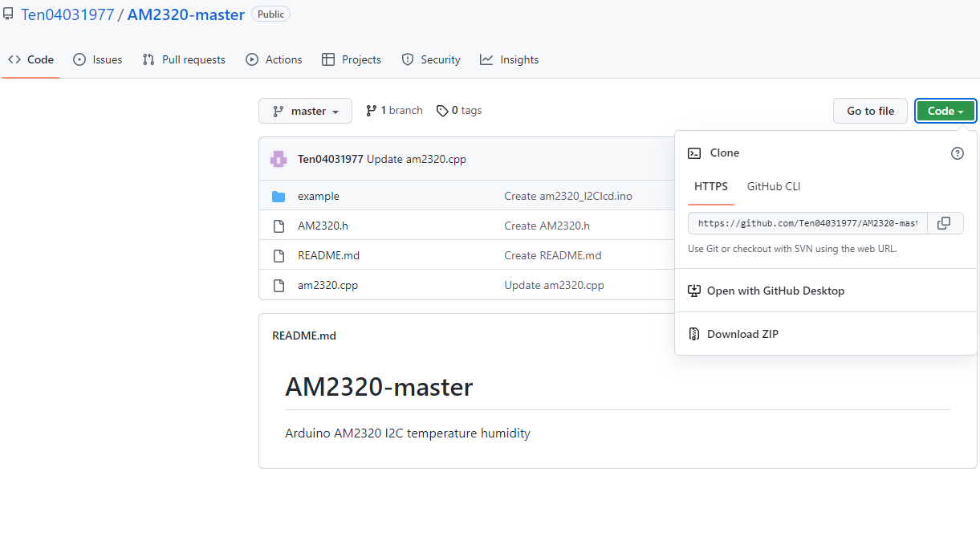
Task: Open the AM2320-master repository link
Action: tap(186, 14)
